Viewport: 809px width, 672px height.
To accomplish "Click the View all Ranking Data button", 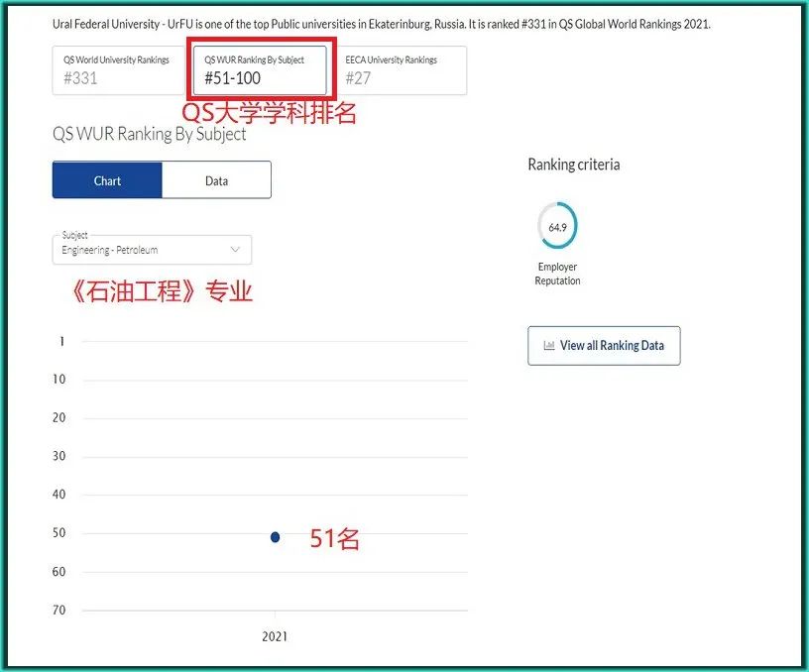I will pyautogui.click(x=604, y=346).
